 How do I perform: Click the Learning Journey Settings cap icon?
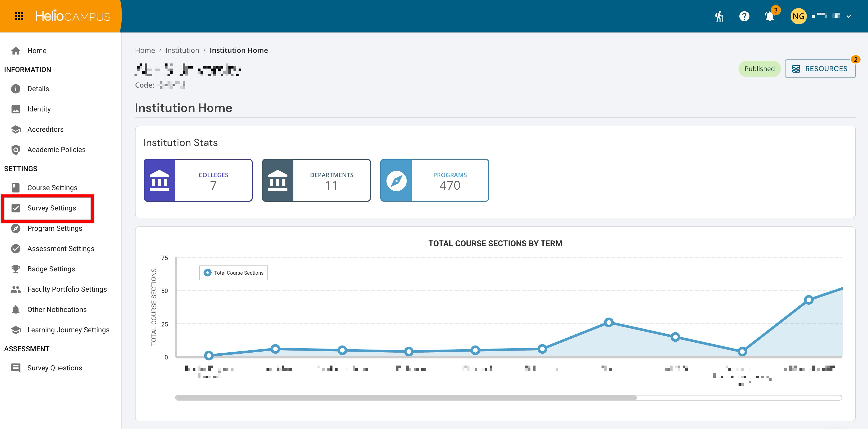[x=15, y=330]
